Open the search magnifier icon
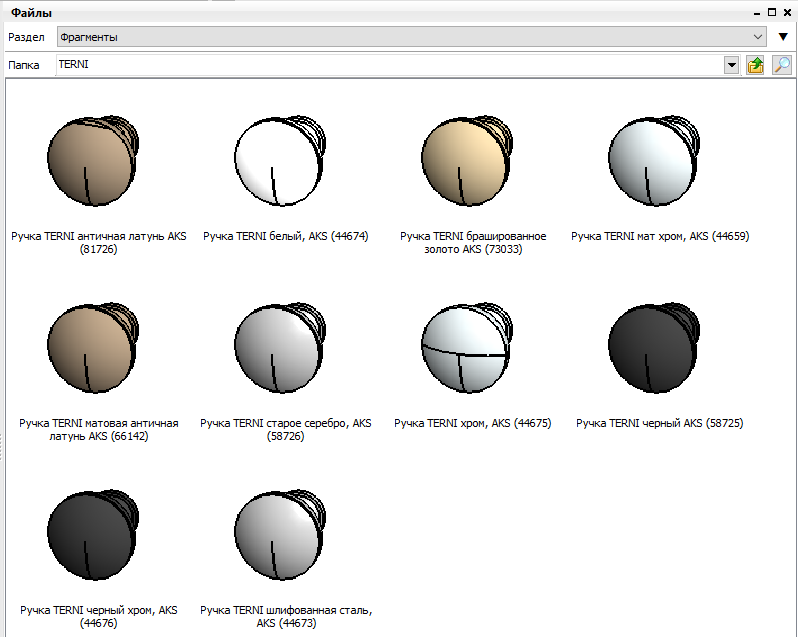Image resolution: width=798 pixels, height=637 pixels. coord(782,65)
